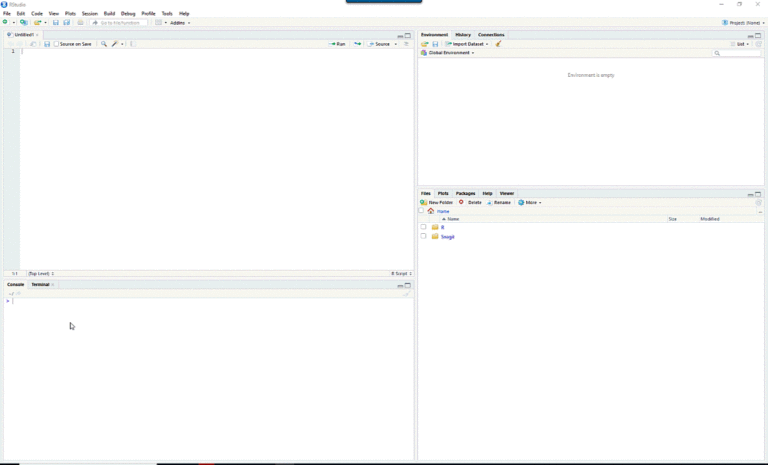Image resolution: width=768 pixels, height=465 pixels.
Task: Click the broom icon to clear environment
Action: pos(498,44)
